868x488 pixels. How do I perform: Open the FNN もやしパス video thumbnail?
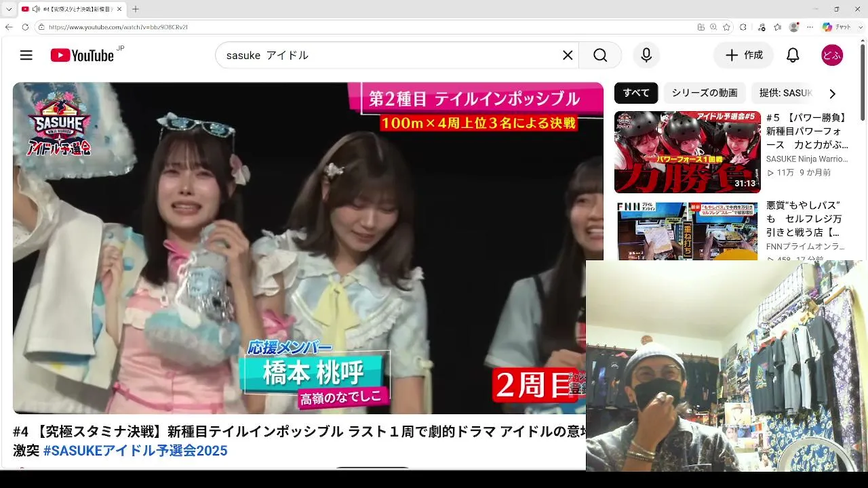pyautogui.click(x=688, y=230)
